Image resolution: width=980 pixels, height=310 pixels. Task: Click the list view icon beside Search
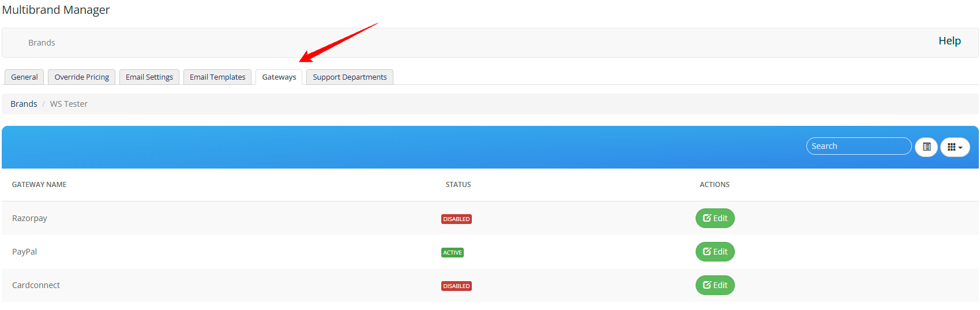tap(926, 147)
